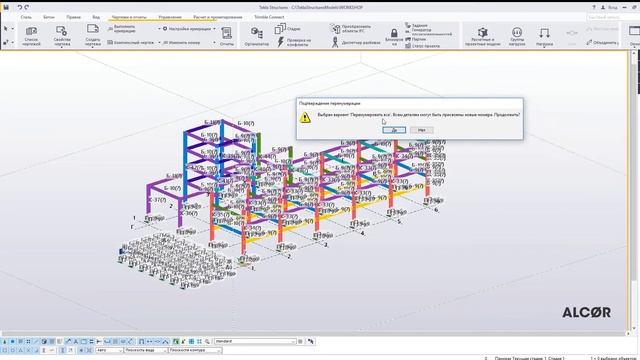Redo the action with the redo arrow
640x360 pixels.
(x=27, y=7)
